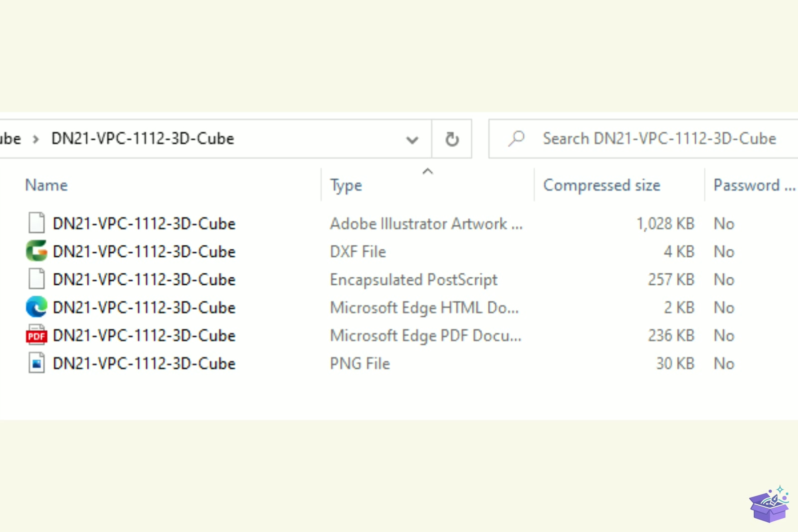The height and width of the screenshot is (532, 798).
Task: Select the PNG image file icon
Action: [36, 362]
